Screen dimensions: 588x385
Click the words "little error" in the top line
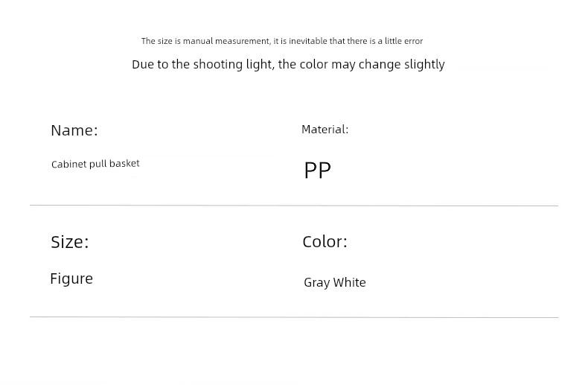(x=403, y=41)
